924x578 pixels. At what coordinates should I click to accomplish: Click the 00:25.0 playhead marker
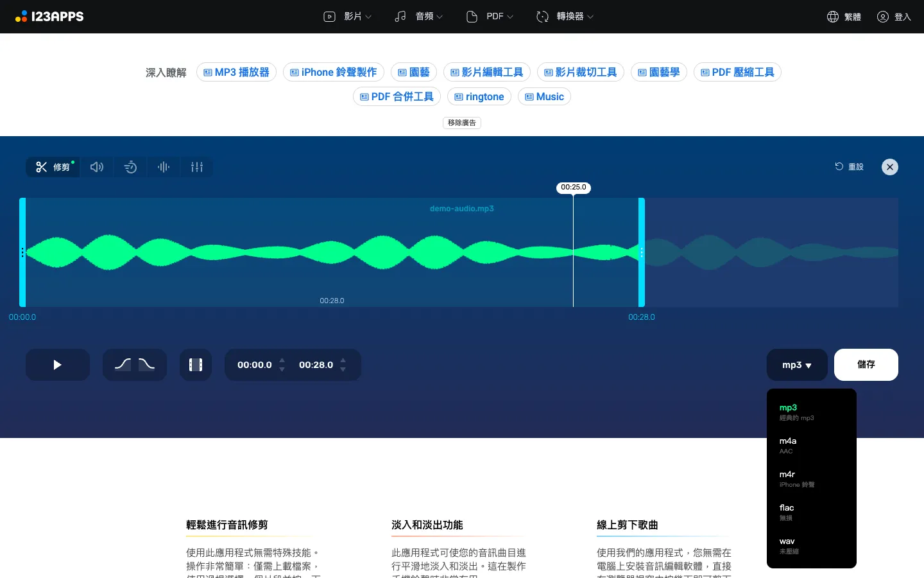click(574, 188)
